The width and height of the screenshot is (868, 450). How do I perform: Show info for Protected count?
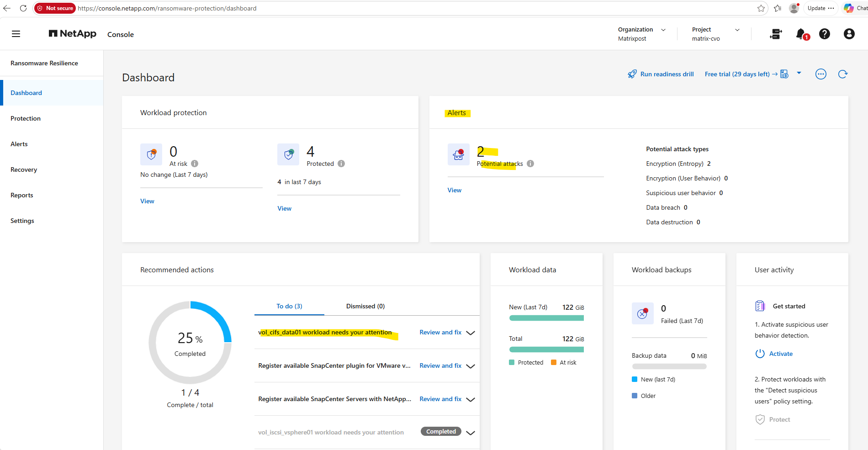tap(341, 164)
